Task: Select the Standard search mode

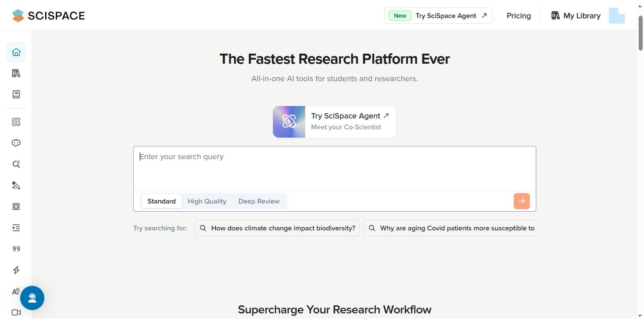Action: (x=161, y=201)
